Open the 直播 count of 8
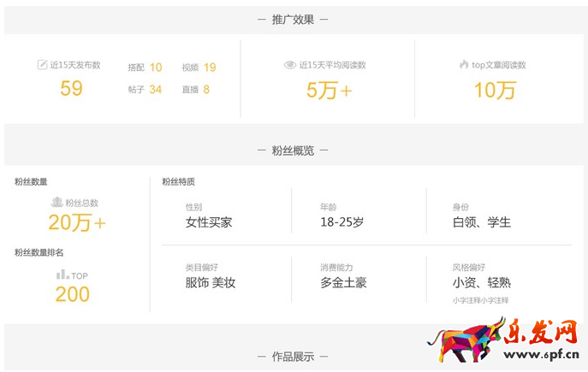 [x=206, y=89]
